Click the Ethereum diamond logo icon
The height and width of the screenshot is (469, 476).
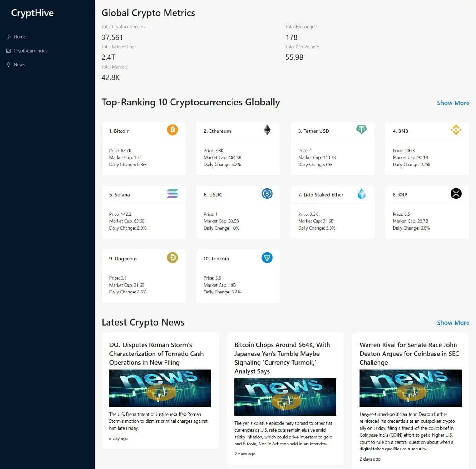click(267, 130)
